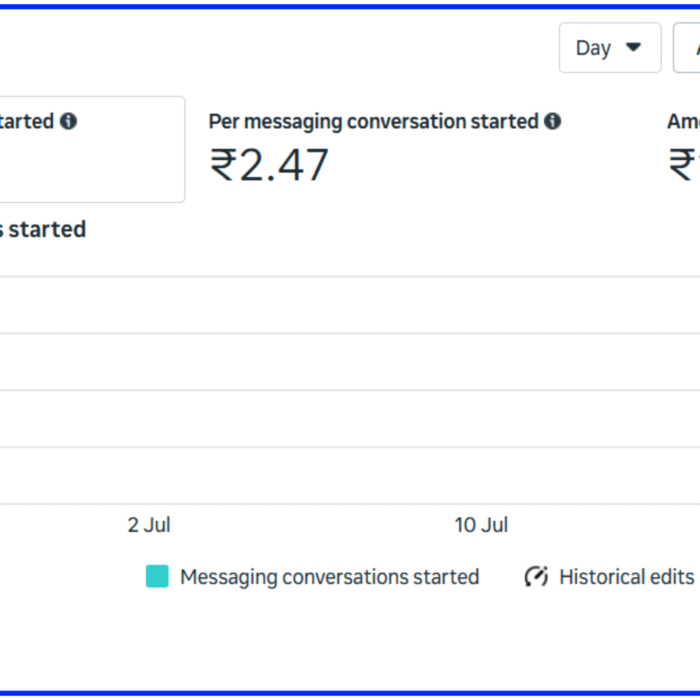Click the cut-off rupee value at right edge

click(x=684, y=165)
